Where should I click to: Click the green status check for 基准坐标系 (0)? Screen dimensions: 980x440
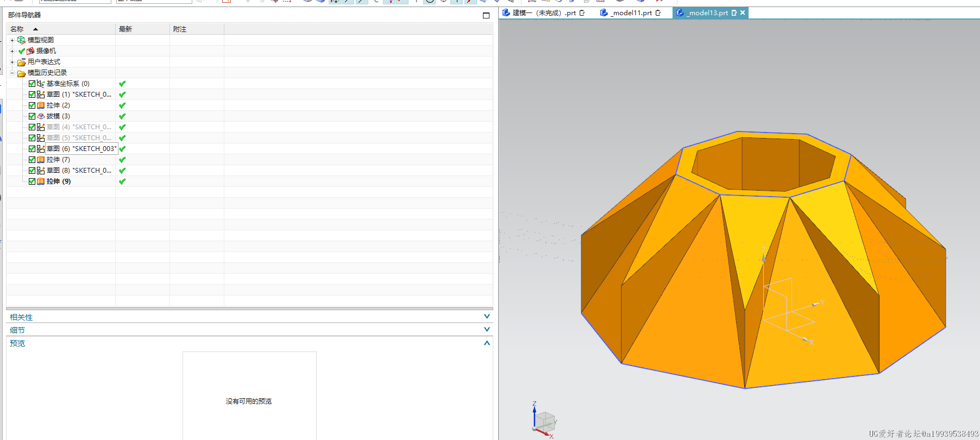[x=122, y=84]
